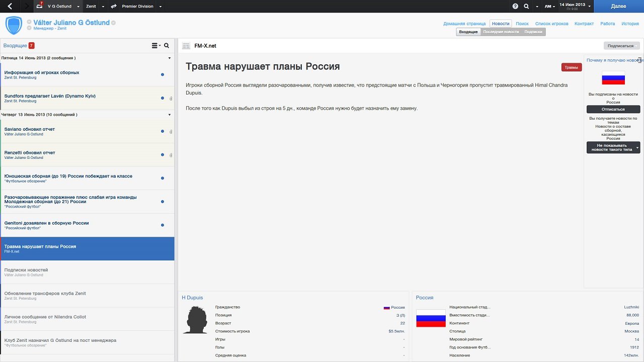Open inbox list options menu
This screenshot has height=362, width=644.
[x=156, y=46]
